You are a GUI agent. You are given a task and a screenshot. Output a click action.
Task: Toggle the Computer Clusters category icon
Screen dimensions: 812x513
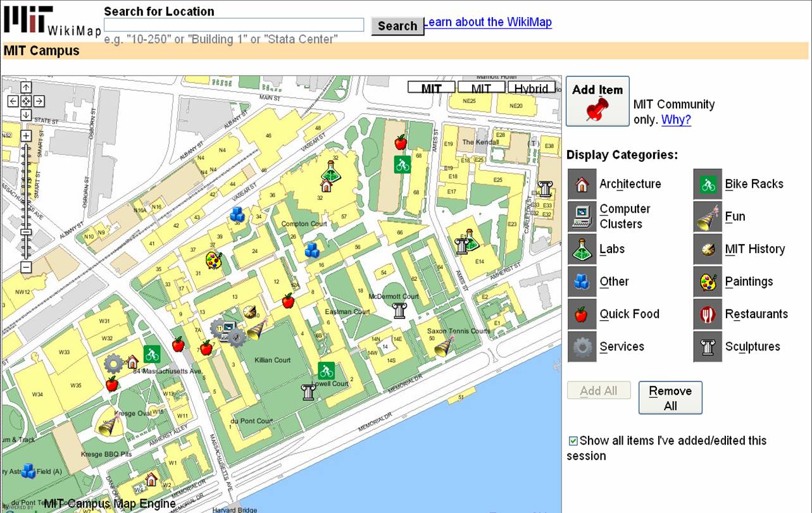[x=582, y=216]
